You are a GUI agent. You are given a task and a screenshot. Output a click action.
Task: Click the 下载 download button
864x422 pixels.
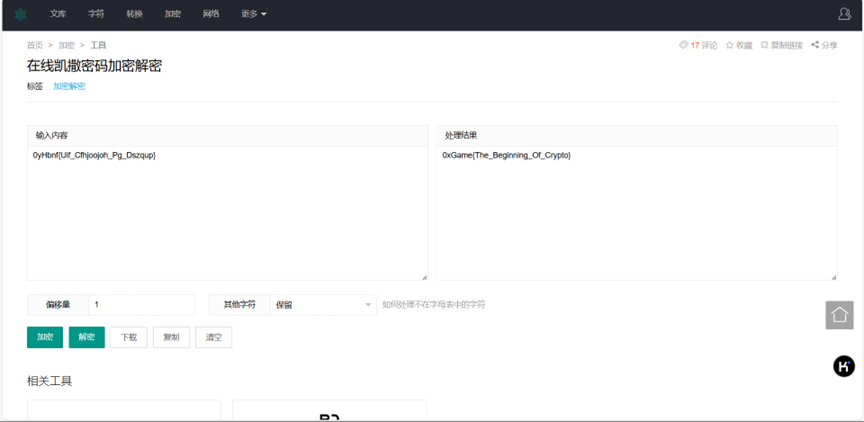click(129, 338)
